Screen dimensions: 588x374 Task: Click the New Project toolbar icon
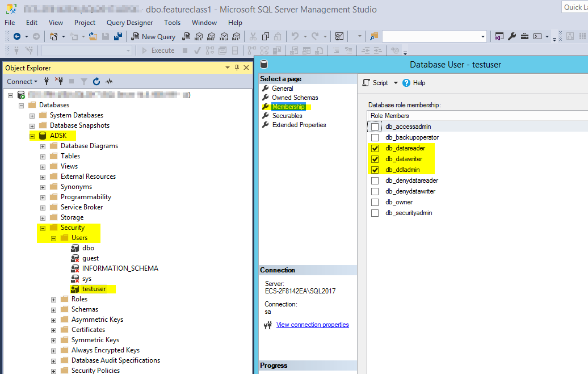click(x=53, y=36)
